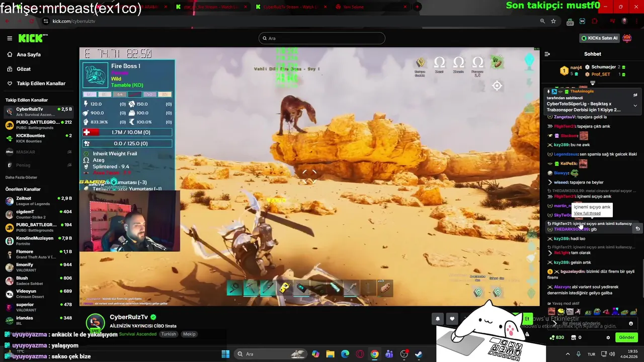Open the Windows Start menu
This screenshot has width=644, height=362.
tap(225, 354)
